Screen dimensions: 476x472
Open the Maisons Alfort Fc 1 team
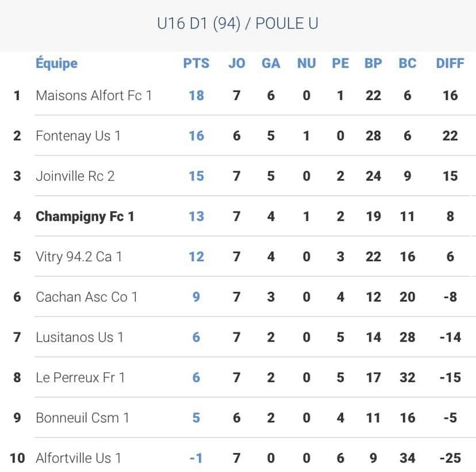point(93,95)
